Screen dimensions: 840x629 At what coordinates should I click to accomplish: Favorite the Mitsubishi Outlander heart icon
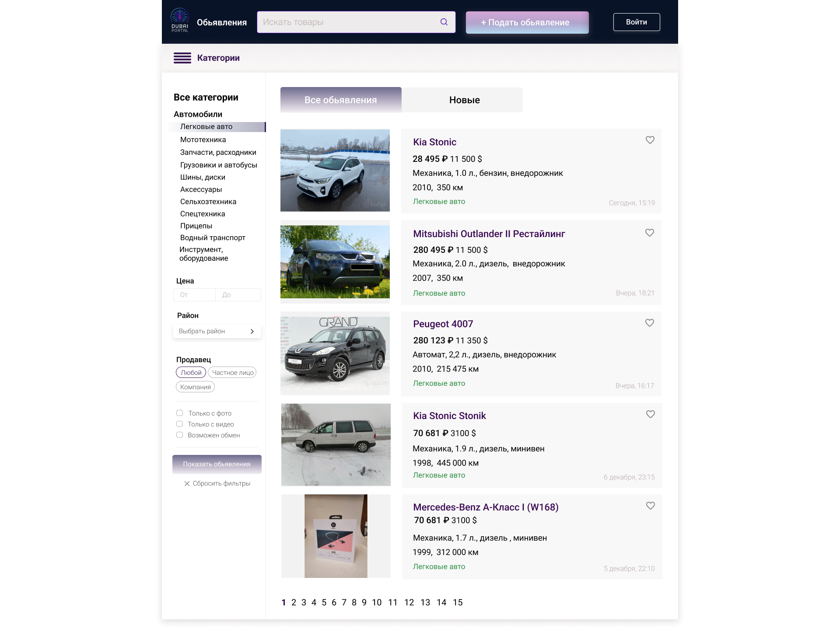[x=650, y=233]
